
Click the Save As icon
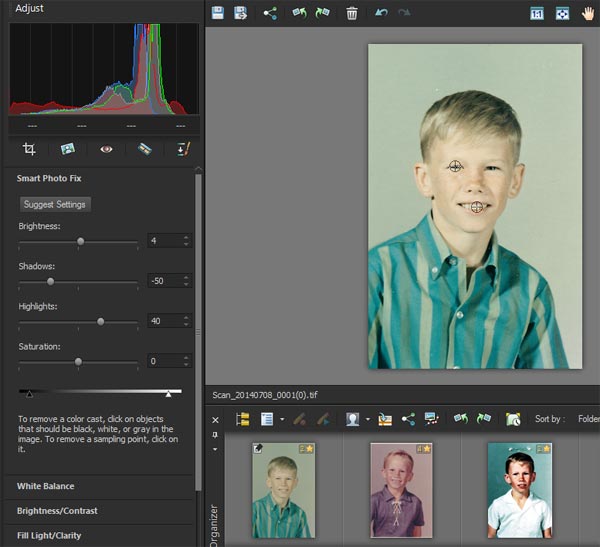click(x=240, y=13)
